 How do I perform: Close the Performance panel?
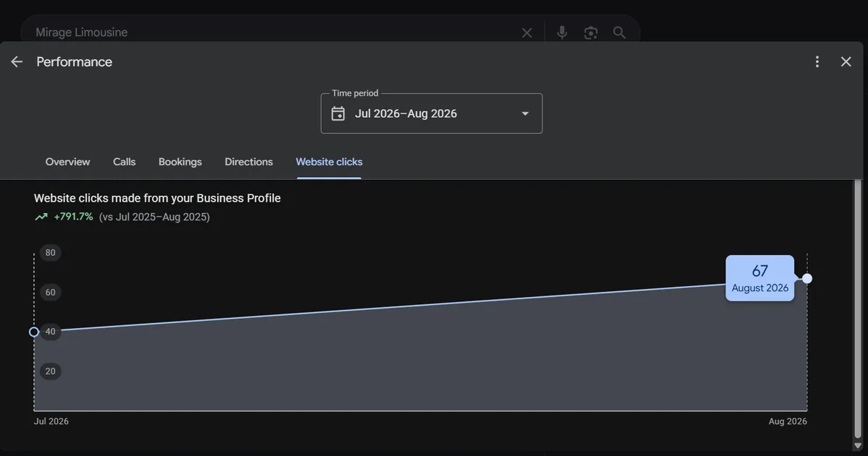846,62
